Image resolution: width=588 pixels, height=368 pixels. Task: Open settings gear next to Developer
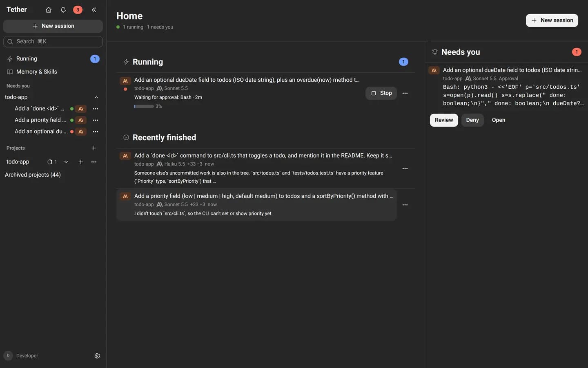(x=97, y=356)
